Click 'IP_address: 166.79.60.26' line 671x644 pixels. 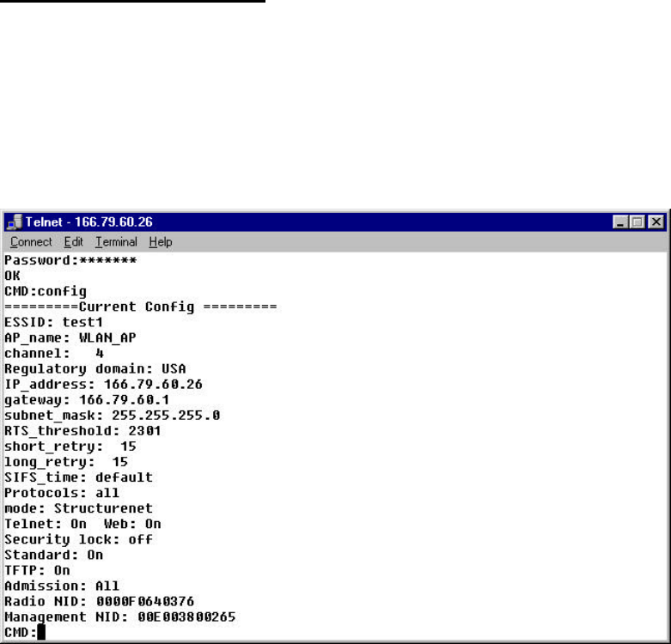(103, 385)
